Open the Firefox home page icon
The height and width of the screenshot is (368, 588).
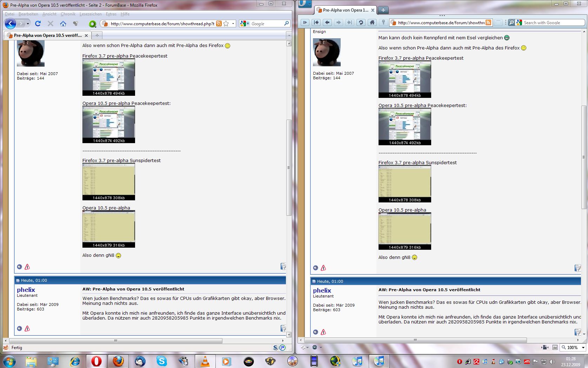pyautogui.click(x=63, y=24)
